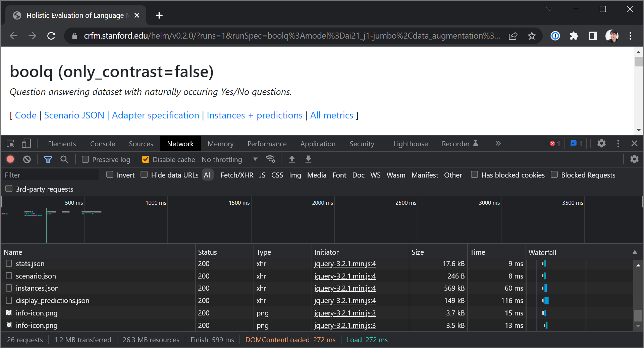The width and height of the screenshot is (644, 348).
Task: Open the Scenario JSON link
Action: point(74,115)
